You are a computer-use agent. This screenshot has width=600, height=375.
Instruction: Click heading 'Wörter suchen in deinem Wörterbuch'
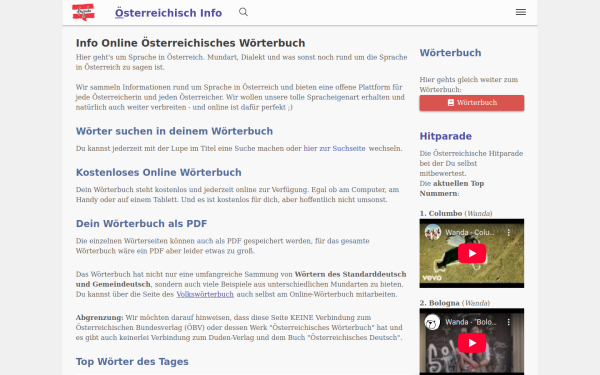coord(174,131)
